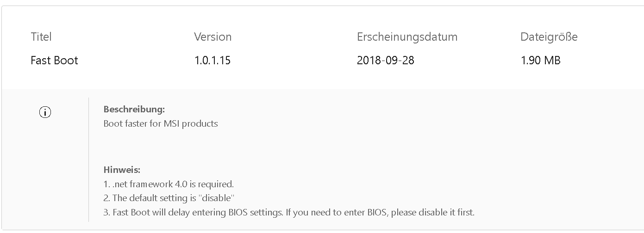Click the default setting note line
This screenshot has height=233, width=644.
pos(169,198)
